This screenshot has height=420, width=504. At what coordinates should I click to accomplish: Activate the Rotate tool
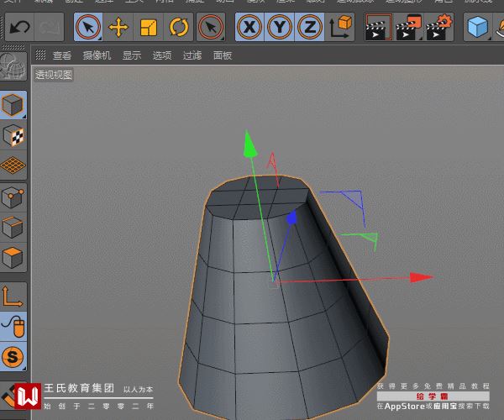tap(178, 27)
